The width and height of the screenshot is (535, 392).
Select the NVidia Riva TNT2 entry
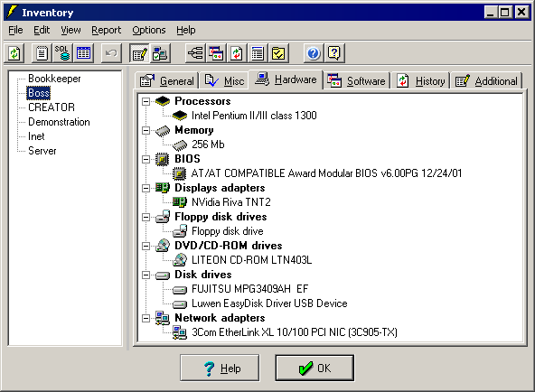(231, 202)
